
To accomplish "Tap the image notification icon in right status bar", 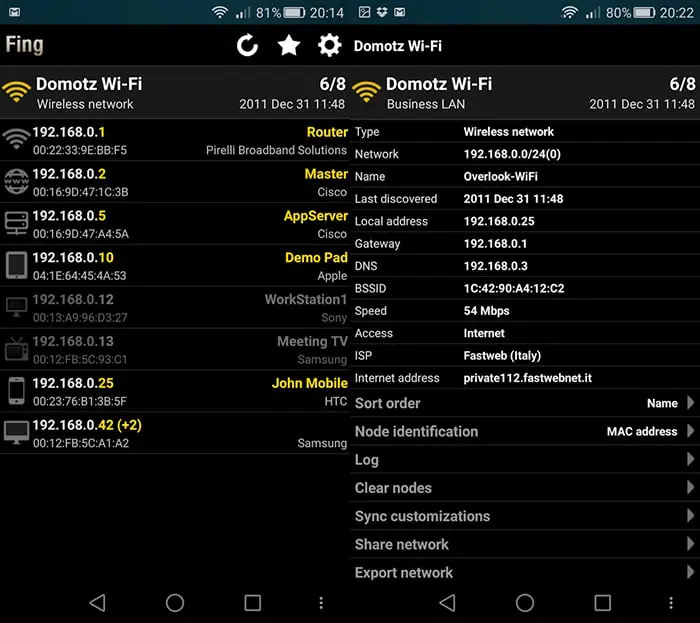I will [x=364, y=12].
